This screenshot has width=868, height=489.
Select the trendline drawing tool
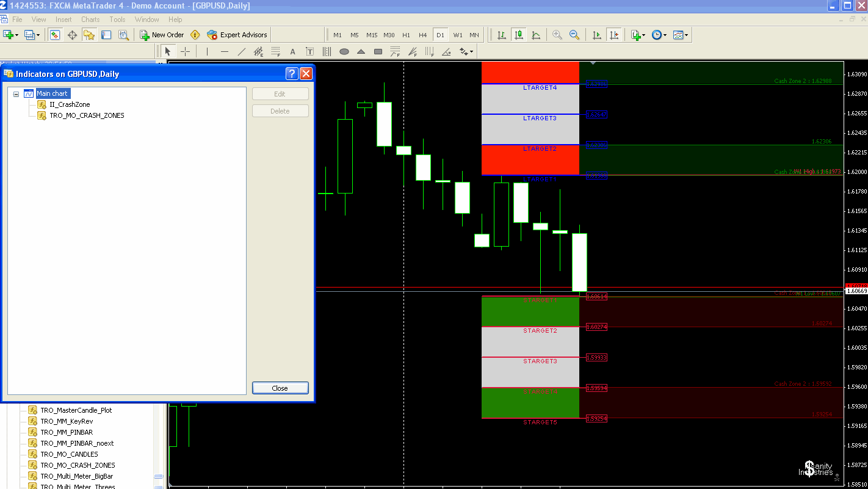tap(242, 52)
